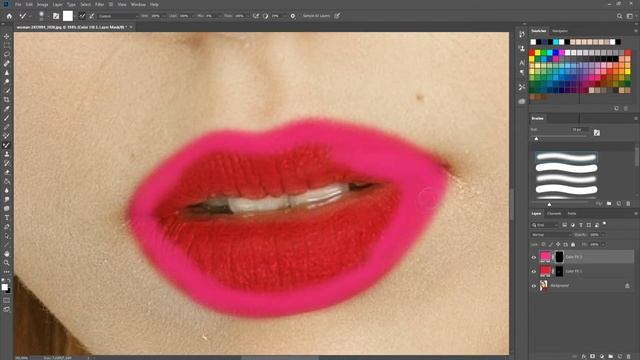
Task: Hide the Background layer
Action: tap(533, 286)
